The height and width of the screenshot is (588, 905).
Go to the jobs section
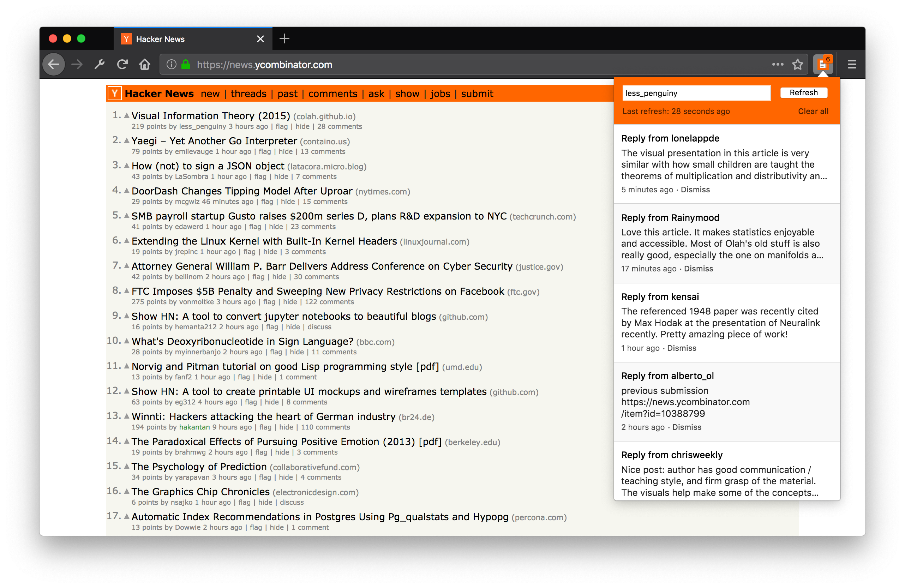click(440, 94)
